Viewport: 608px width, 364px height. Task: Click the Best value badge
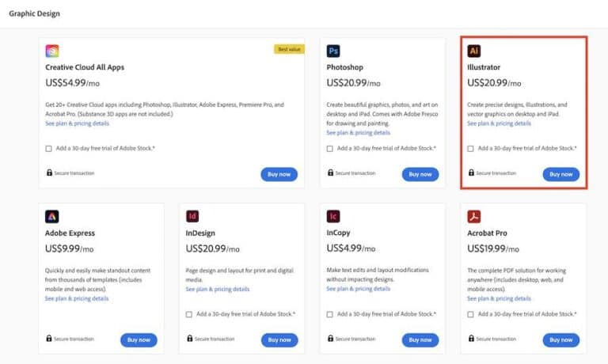[288, 49]
